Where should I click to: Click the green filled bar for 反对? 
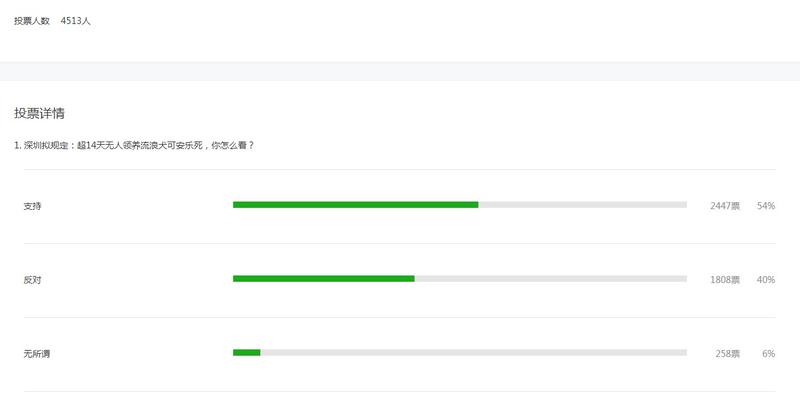point(323,279)
